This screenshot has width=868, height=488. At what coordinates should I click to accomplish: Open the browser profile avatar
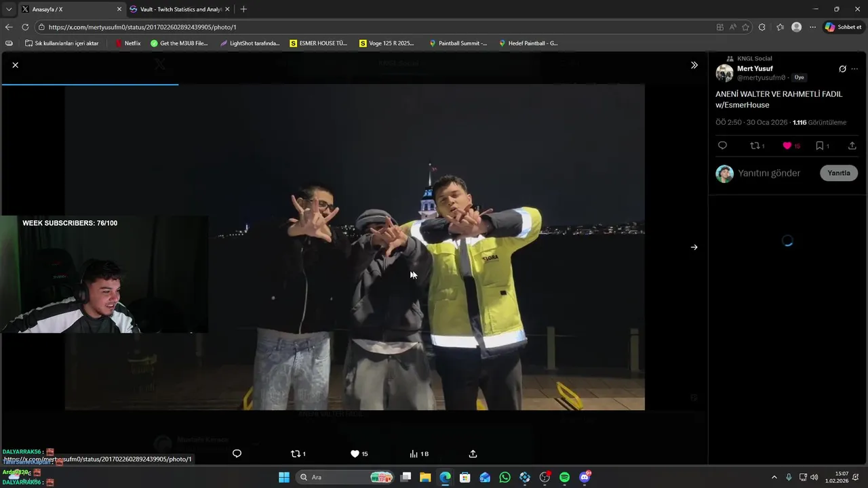(x=797, y=27)
